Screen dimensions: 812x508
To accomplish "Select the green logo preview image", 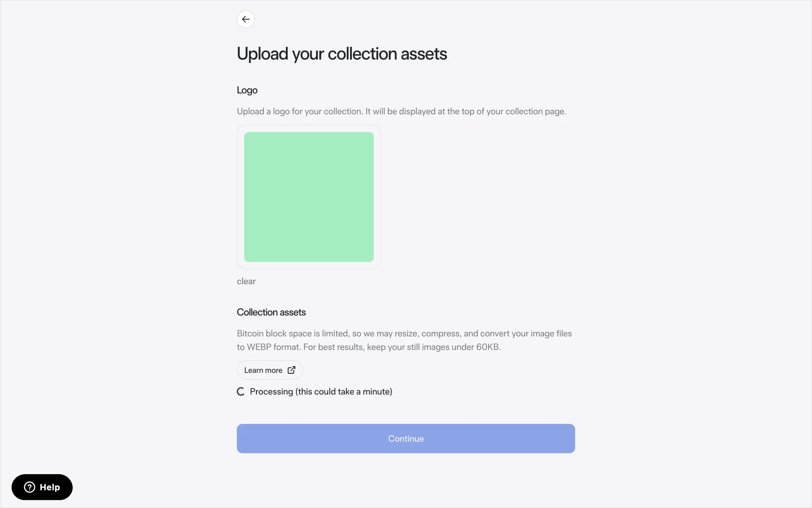I will point(309,197).
